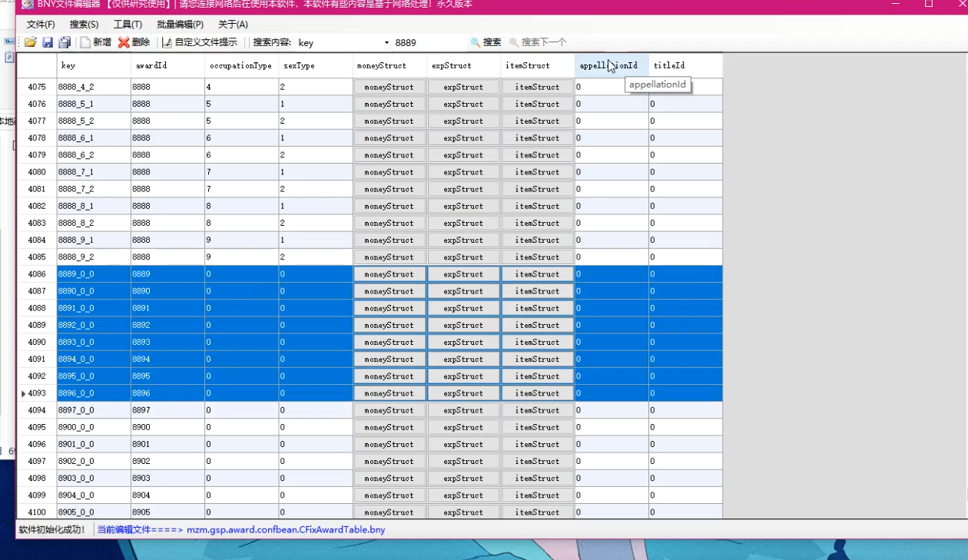Open the 批量编辑(P) menu

[180, 25]
